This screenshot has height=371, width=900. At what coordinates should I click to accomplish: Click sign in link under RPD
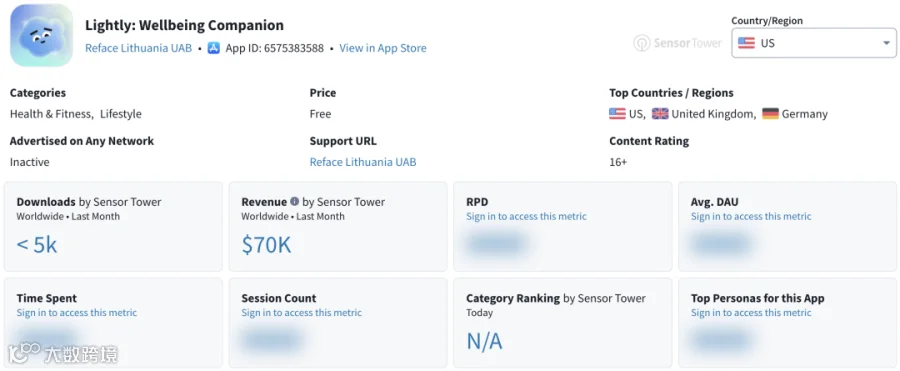(526, 217)
